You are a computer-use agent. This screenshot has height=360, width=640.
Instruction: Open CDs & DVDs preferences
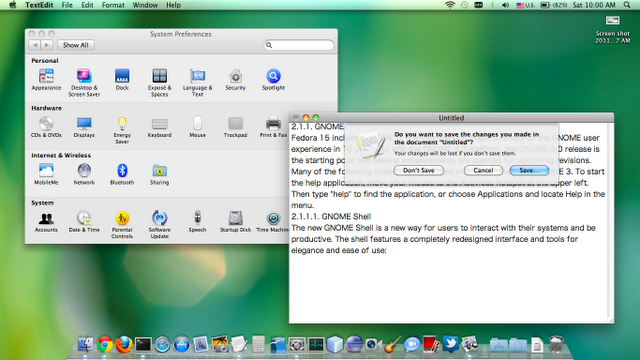[46, 127]
